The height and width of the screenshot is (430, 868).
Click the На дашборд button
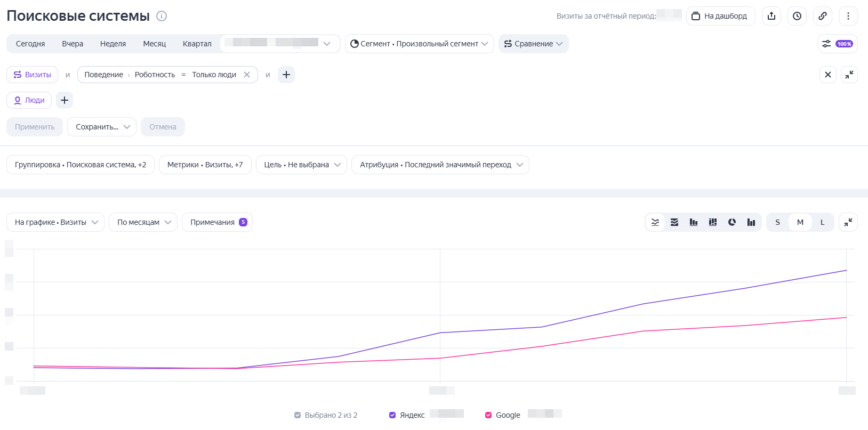click(x=720, y=16)
